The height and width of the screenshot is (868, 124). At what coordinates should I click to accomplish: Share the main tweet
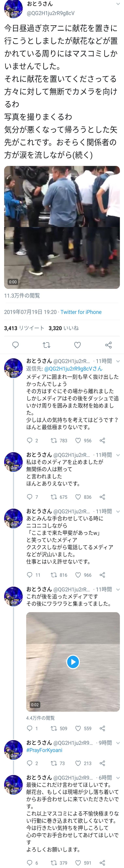[108, 345]
